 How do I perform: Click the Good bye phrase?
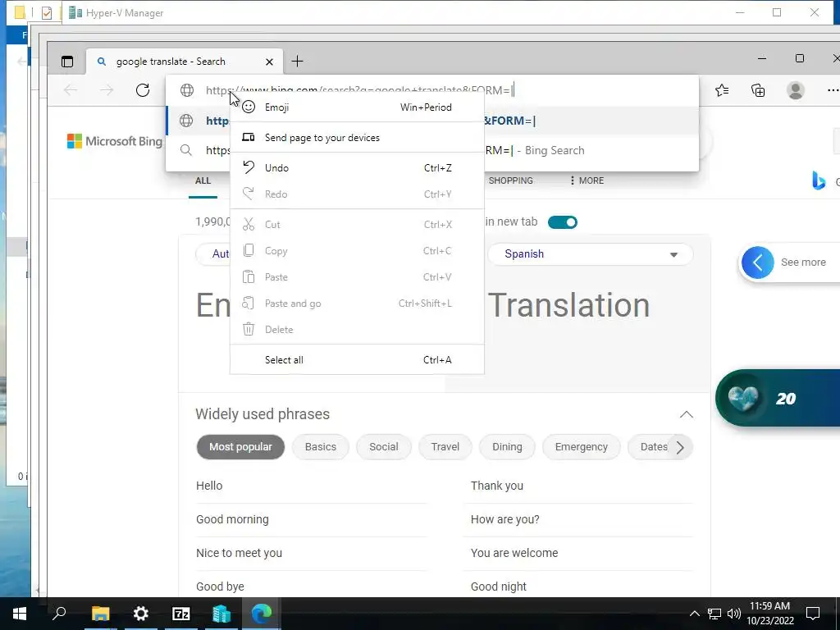pyautogui.click(x=220, y=587)
